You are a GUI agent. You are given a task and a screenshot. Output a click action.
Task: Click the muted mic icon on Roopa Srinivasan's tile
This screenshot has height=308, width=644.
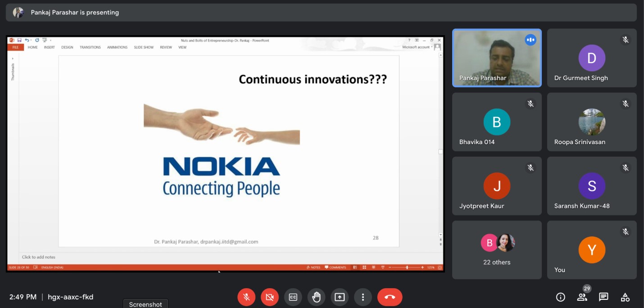(626, 104)
